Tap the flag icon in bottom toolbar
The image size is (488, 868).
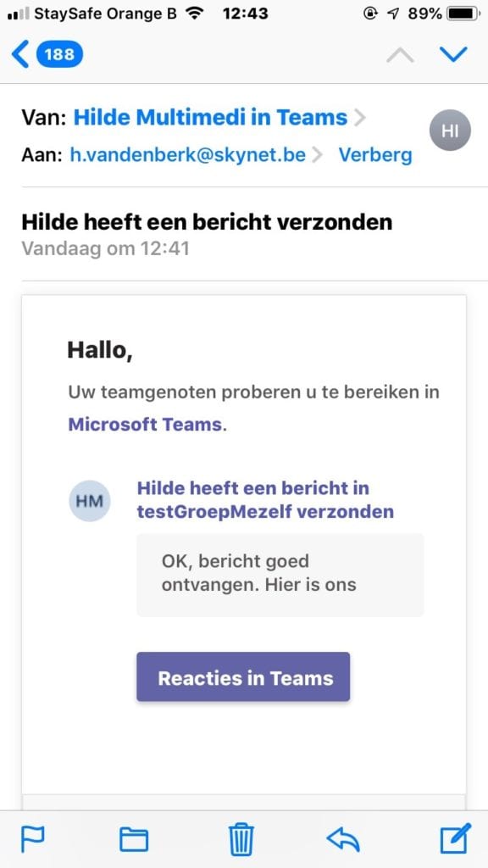33,838
